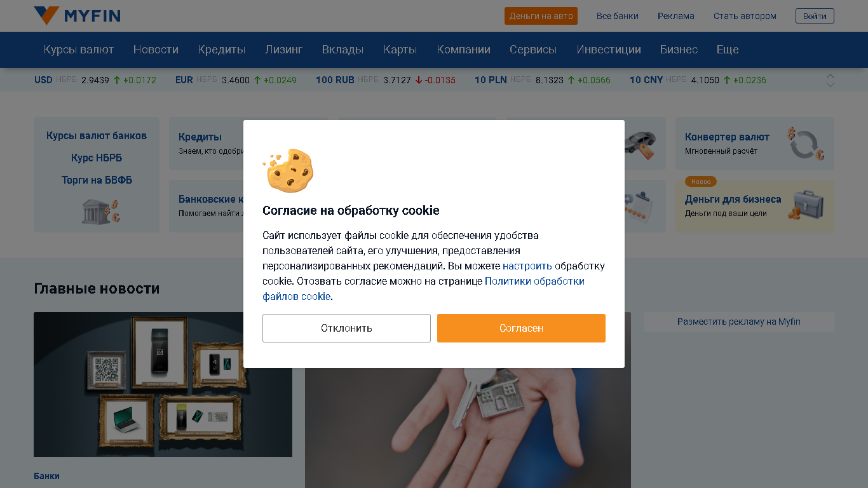Decline cookies with Отклонить button
The height and width of the screenshot is (488, 868).
[x=346, y=328]
